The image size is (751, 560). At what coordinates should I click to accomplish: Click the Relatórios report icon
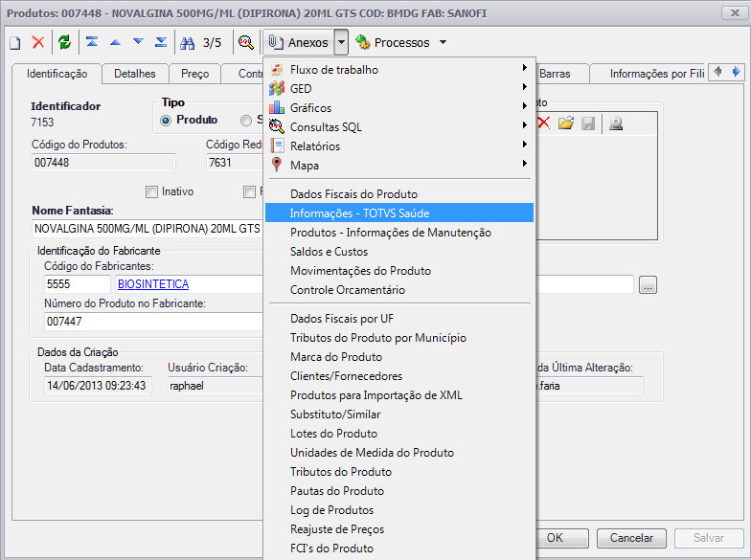tap(277, 146)
